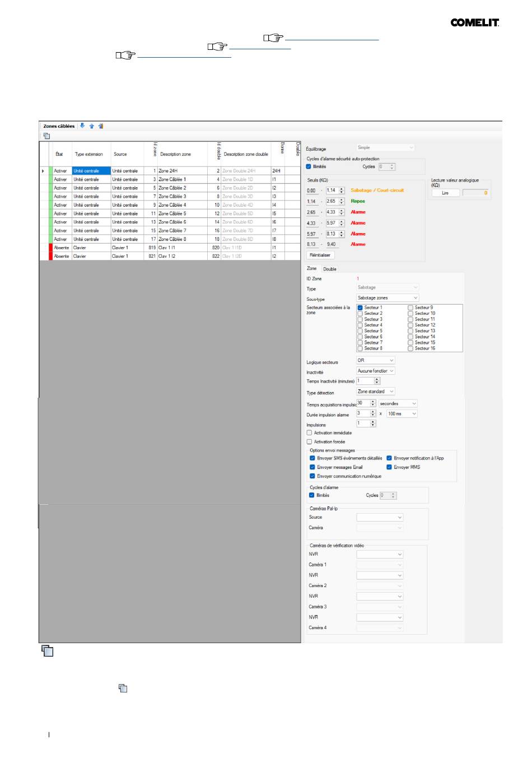Select the Clav 1 I2 cell
Image resolution: width=532 pixels, height=758 pixels.
pyautogui.click(x=183, y=256)
